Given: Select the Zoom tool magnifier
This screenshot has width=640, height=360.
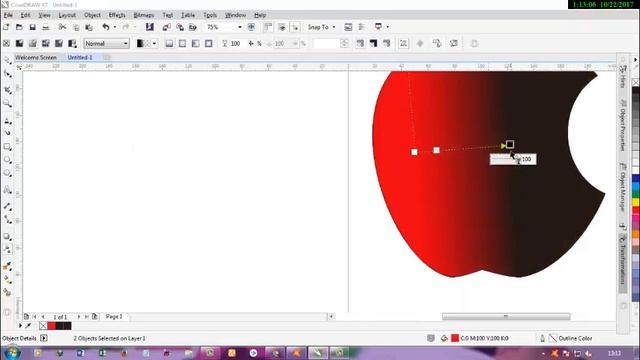Looking at the screenshot, I should pos(7,104).
